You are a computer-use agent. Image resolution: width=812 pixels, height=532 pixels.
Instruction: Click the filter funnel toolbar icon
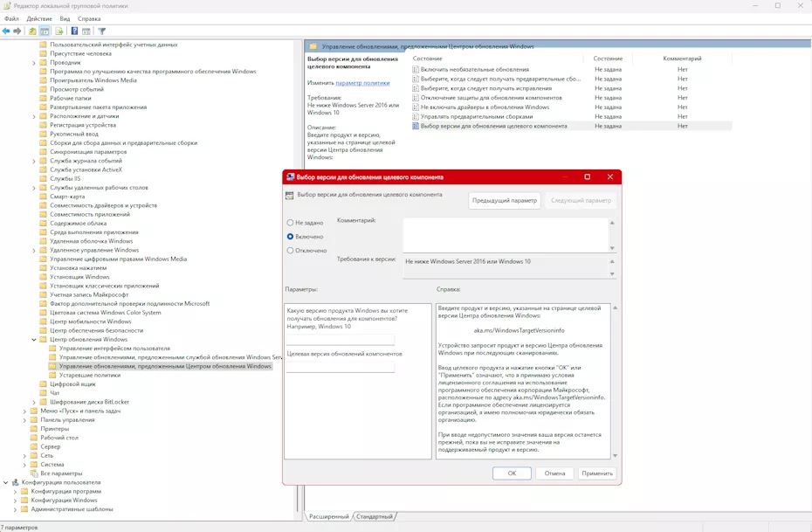click(101, 31)
